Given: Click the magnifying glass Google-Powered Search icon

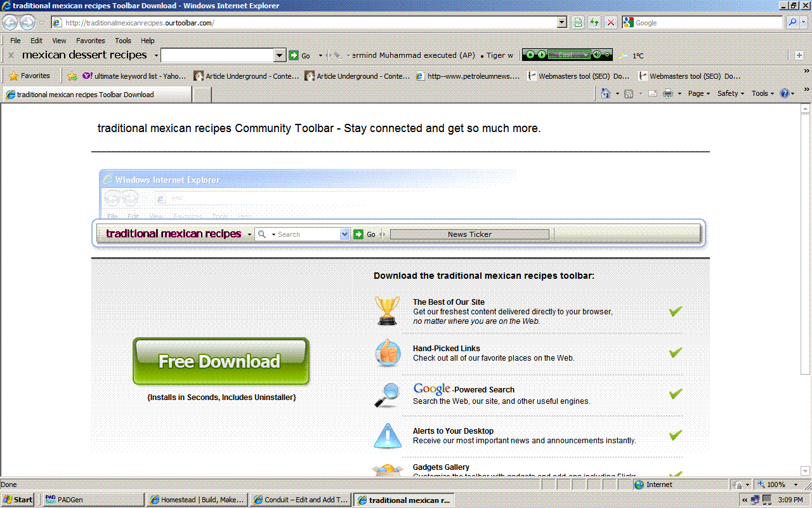Looking at the screenshot, I should (387, 394).
